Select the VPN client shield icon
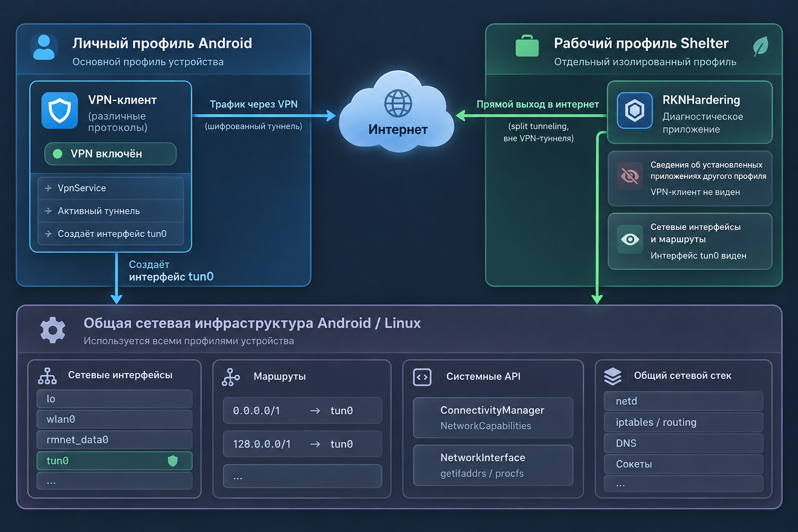The width and height of the screenshot is (798, 532). 60,110
